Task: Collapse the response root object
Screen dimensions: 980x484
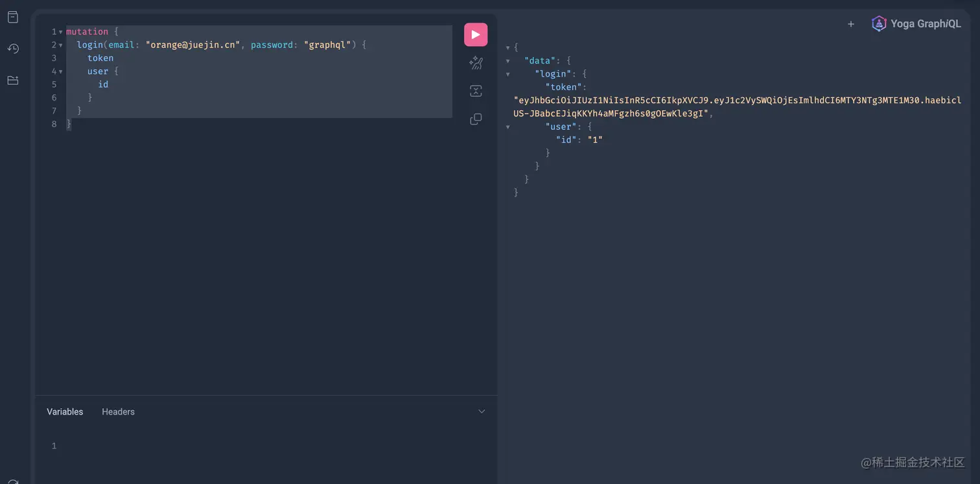Action: pyautogui.click(x=508, y=47)
